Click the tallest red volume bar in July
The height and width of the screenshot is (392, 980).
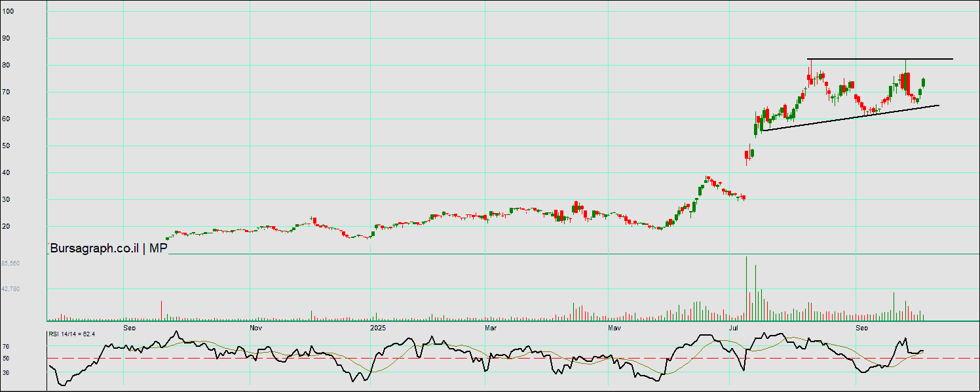pyautogui.click(x=746, y=288)
